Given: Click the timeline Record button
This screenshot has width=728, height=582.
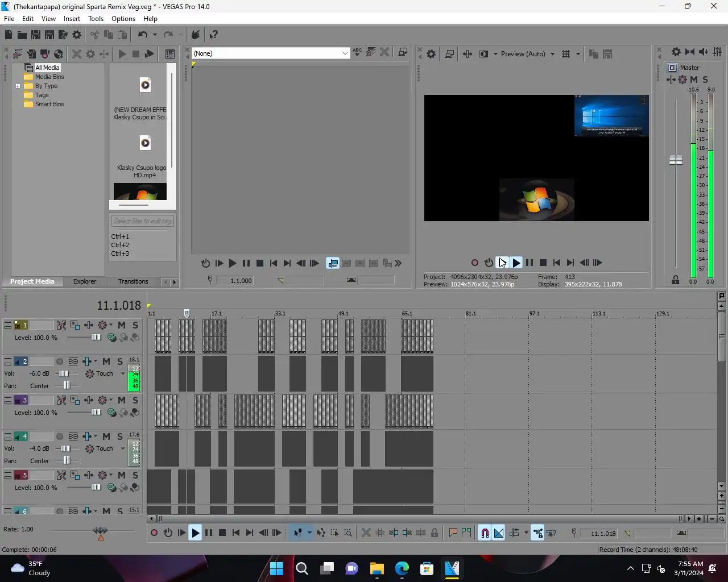Looking at the screenshot, I should click(x=154, y=533).
